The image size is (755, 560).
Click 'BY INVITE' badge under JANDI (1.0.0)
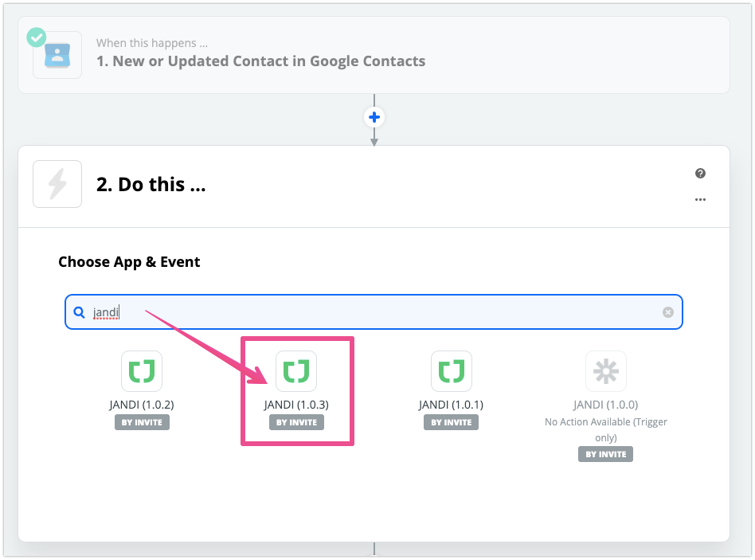606,454
